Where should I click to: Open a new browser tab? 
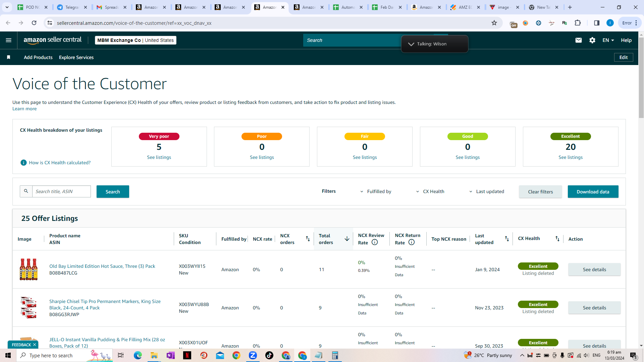point(570,7)
